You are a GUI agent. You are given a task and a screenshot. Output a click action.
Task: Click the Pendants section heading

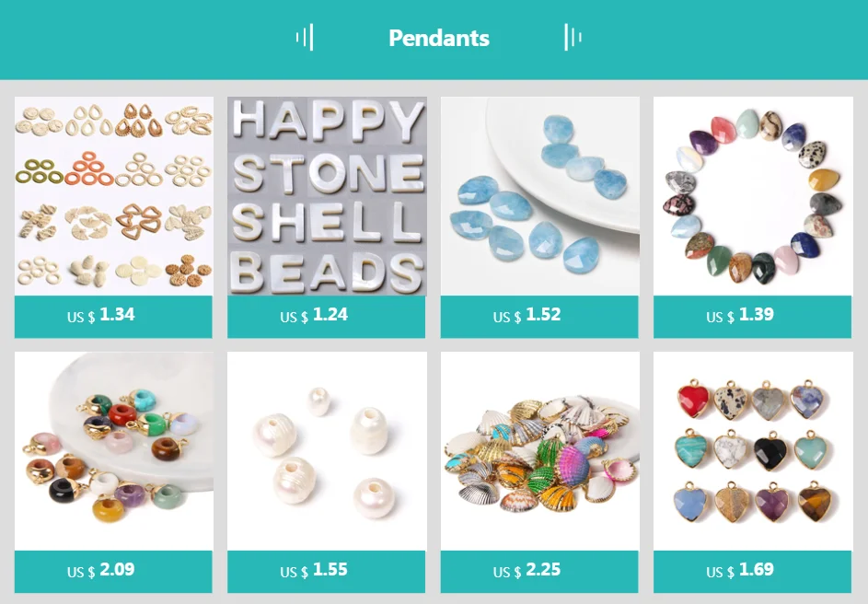(439, 38)
